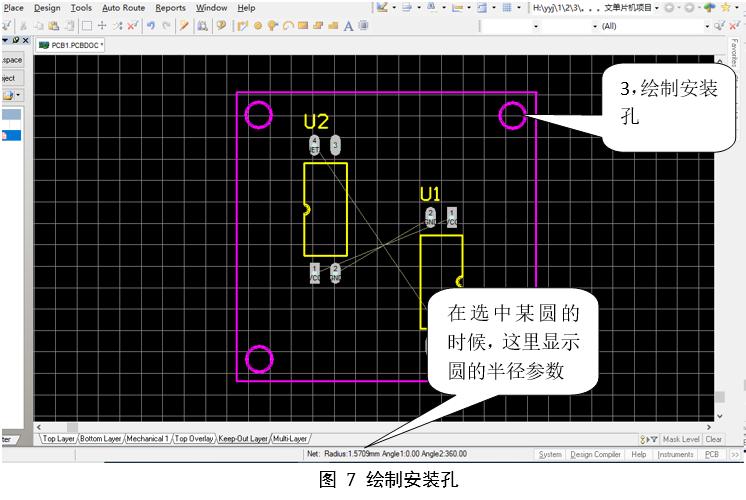Open the Place menu
This screenshot has width=746, height=500.
[x=13, y=8]
